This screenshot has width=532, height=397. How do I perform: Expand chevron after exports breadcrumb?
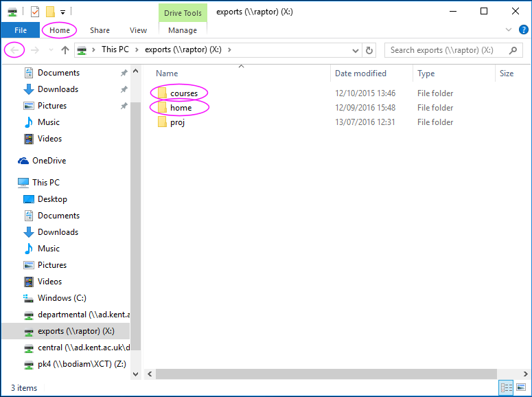(229, 49)
